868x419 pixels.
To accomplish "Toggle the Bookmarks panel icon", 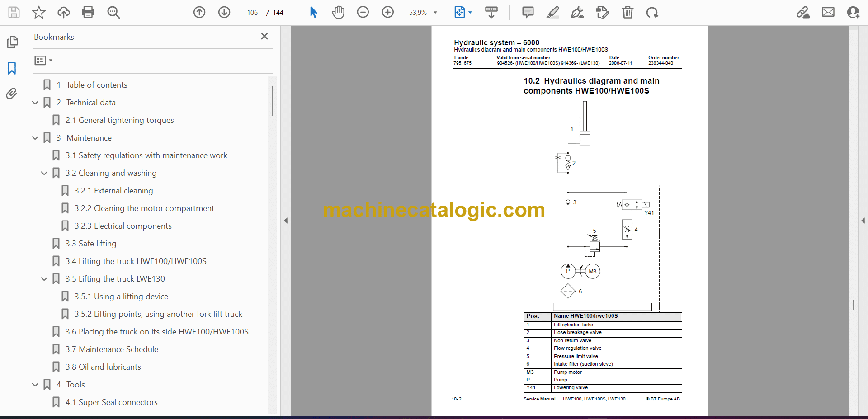I will [12, 68].
